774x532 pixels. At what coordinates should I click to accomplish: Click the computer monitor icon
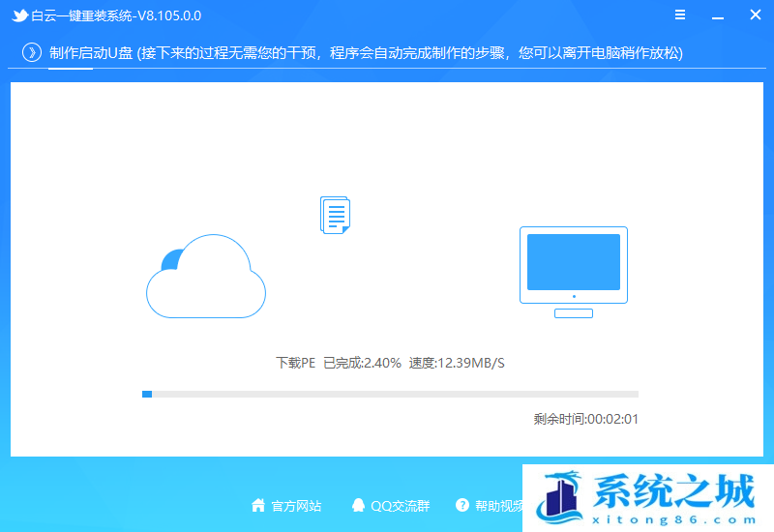[x=574, y=272]
